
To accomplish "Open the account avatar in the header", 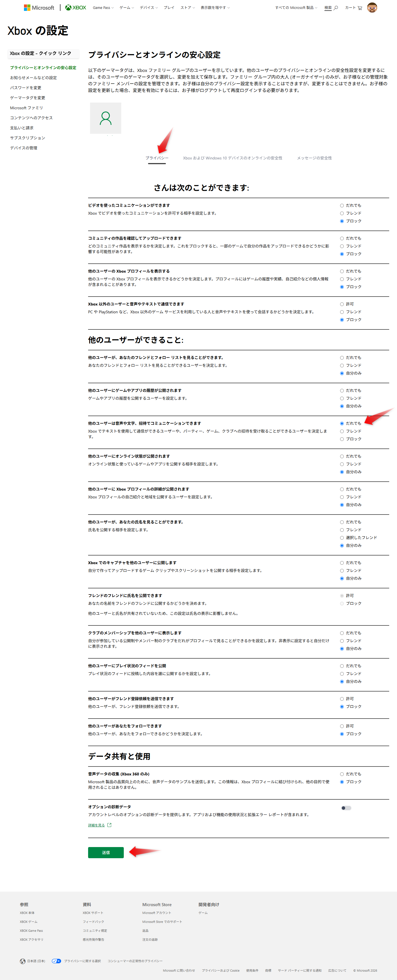I will [x=372, y=8].
